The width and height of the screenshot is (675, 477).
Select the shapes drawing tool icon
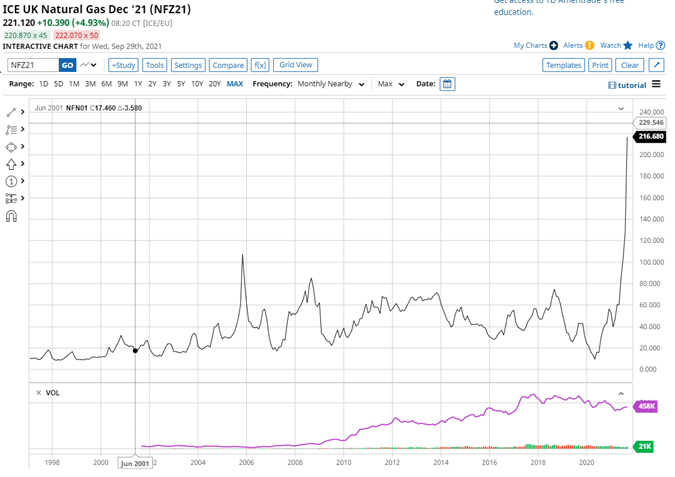11,147
